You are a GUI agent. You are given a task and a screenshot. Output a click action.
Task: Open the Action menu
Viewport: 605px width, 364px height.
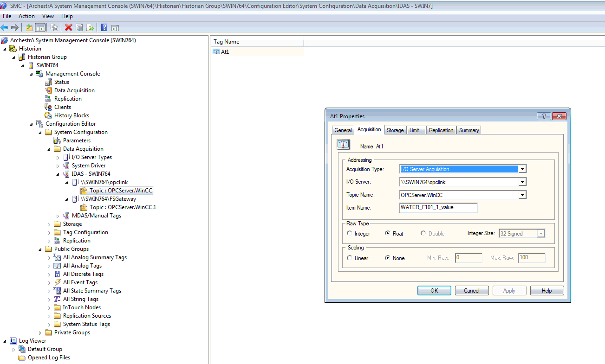[26, 16]
